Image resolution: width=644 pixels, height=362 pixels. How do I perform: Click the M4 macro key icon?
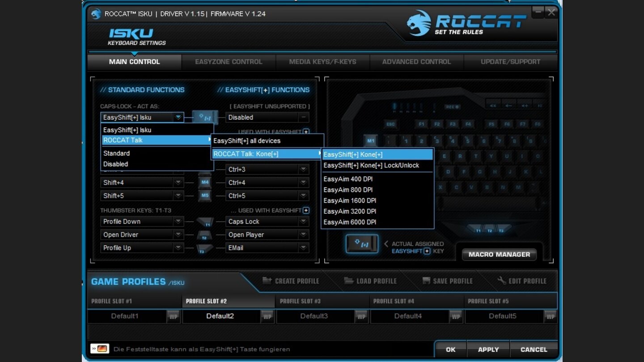205,182
